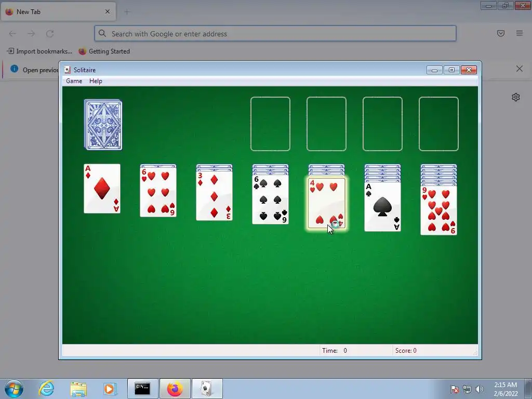Select the 6 of Hearts card
Viewport: 532px width, 399px height.
158,192
